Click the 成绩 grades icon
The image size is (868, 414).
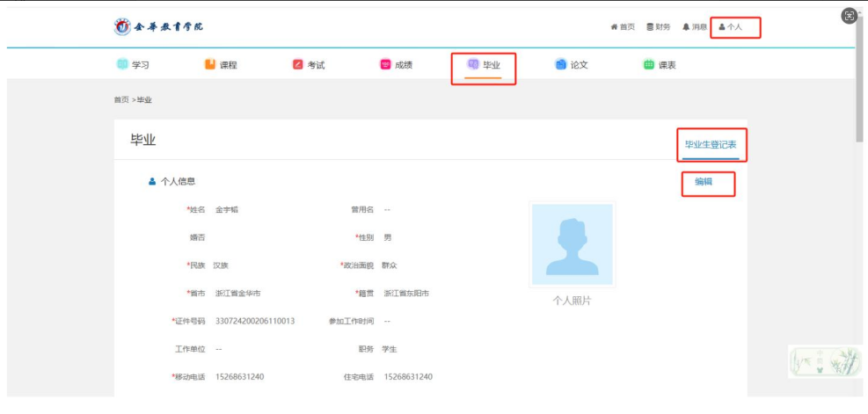pyautogui.click(x=385, y=65)
